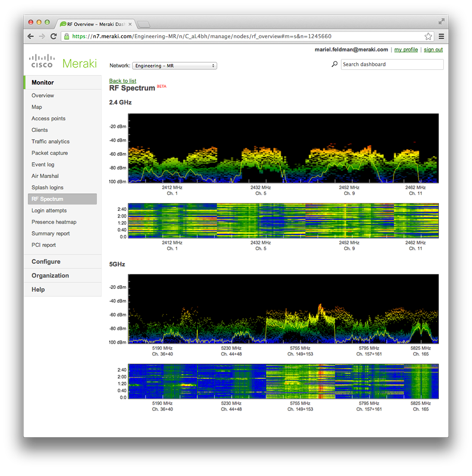This screenshot has height=476, width=472.
Task: Expand the Help section
Action: click(x=63, y=289)
